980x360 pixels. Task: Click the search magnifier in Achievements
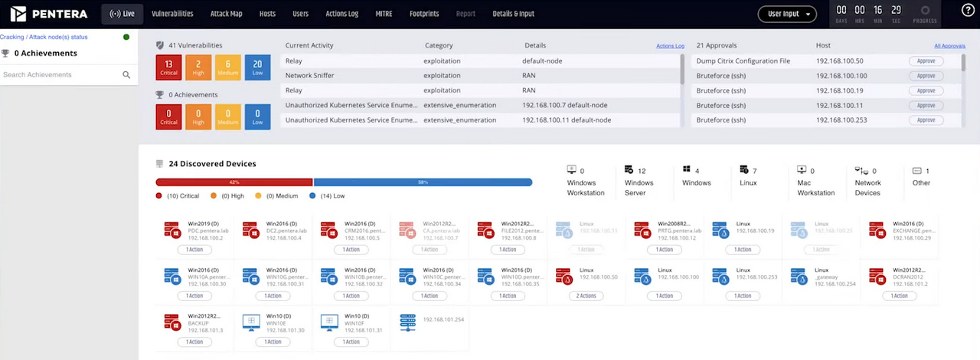coord(126,75)
